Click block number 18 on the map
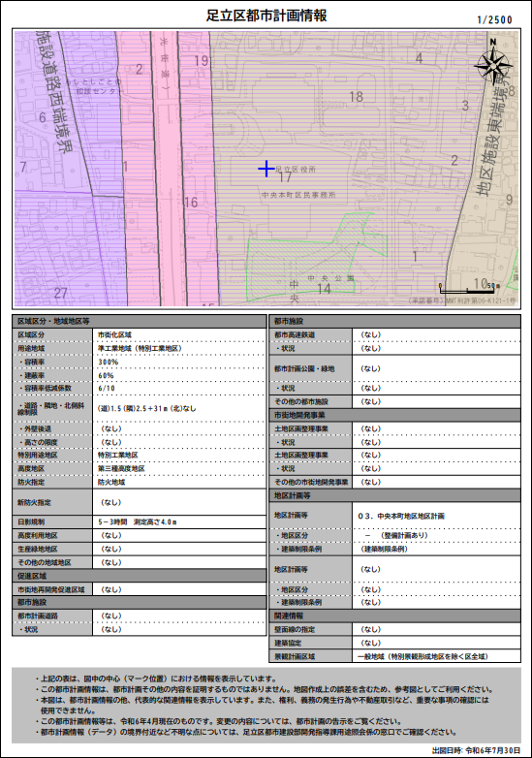Viewport: 532px width, 758px height. 356,97
